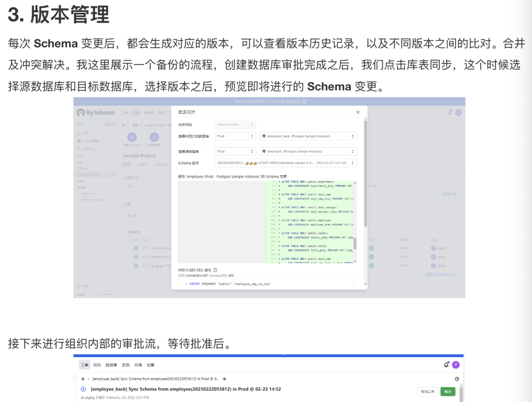Open the P avatar beside the 库表同步 dialog
Image resolution: width=532 pixels, height=402 pixels.
(x=459, y=113)
